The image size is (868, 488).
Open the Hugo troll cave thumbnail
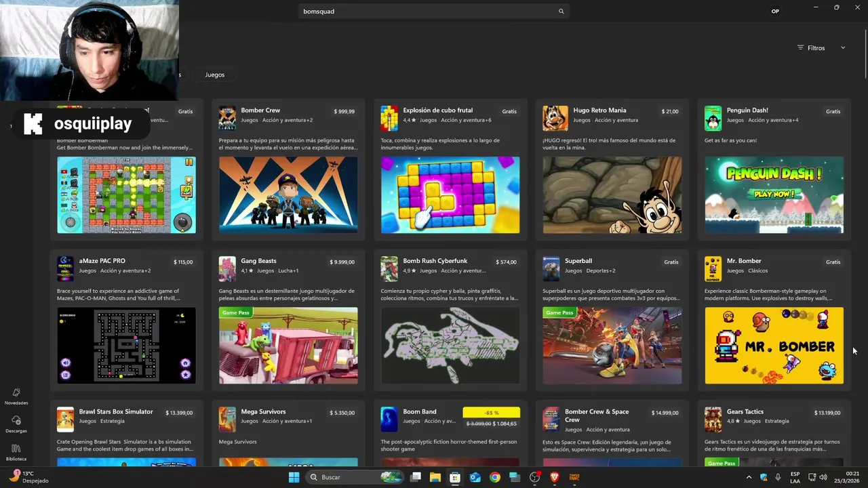[612, 195]
